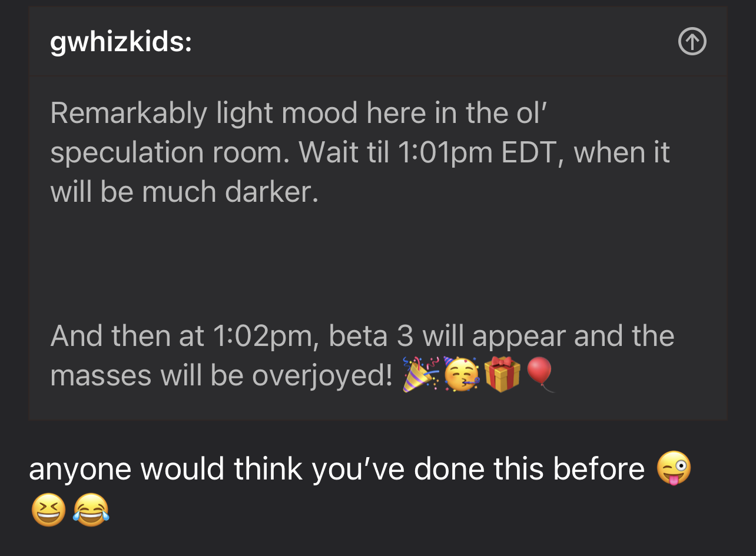
Task: Tap the tears of joy emoji
Action: point(91,510)
